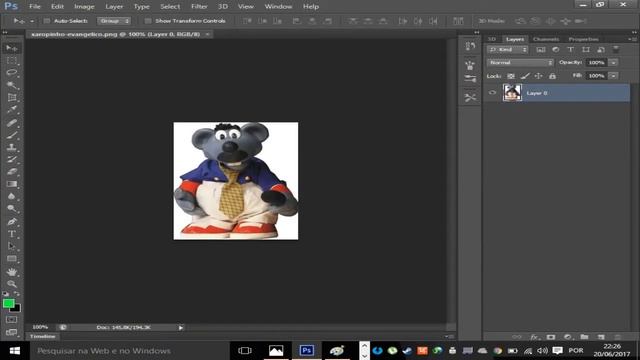Select the Dodge tool

(x=12, y=209)
